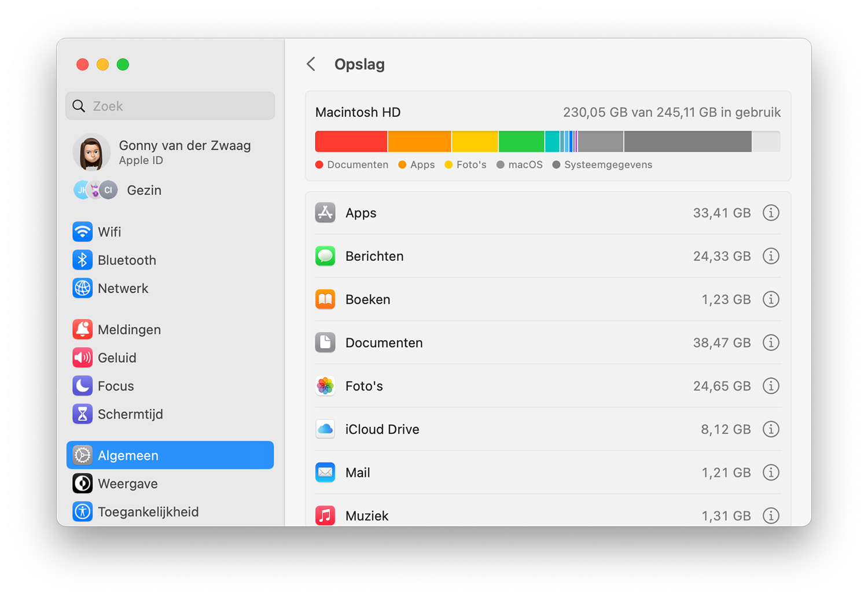Click the Berichten speech bubble icon
This screenshot has height=601, width=868.
point(325,256)
